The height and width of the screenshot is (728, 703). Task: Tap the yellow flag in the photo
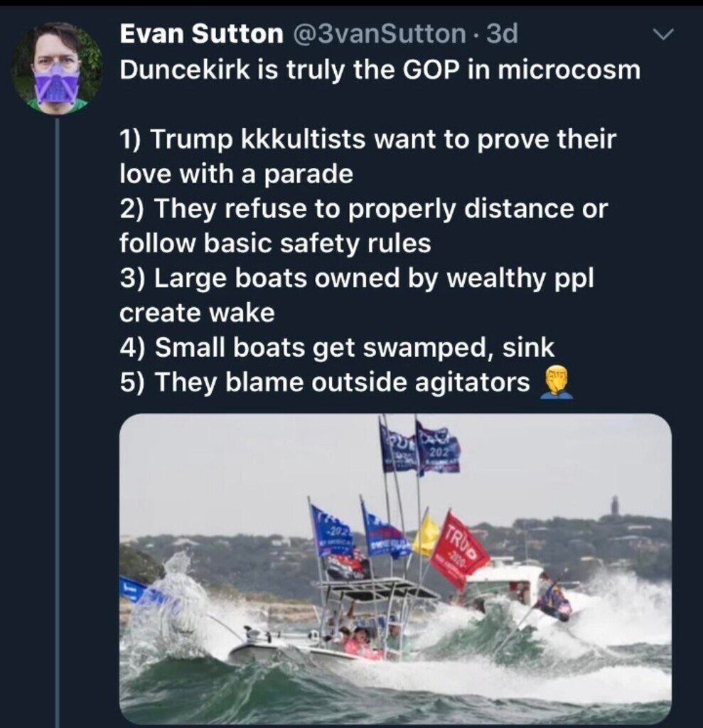point(426,535)
